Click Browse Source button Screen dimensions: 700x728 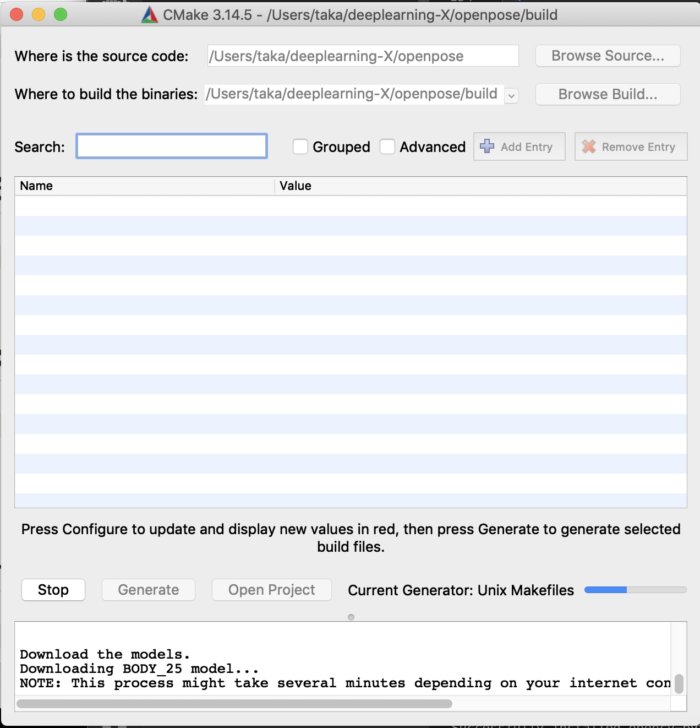608,56
